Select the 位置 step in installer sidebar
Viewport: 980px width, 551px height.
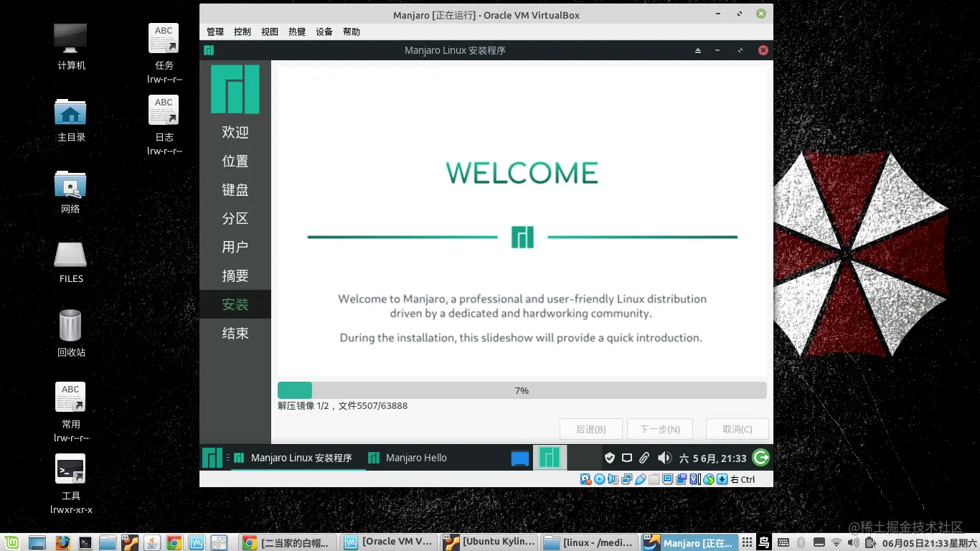[x=235, y=161]
